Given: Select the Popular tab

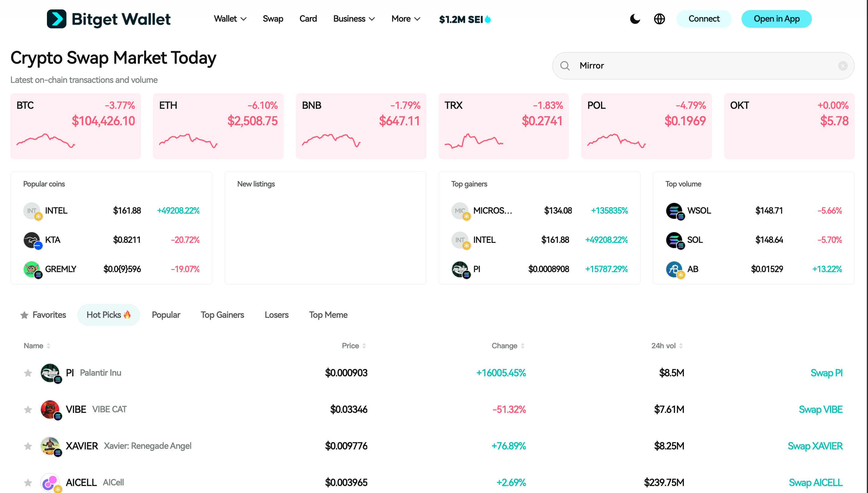Looking at the screenshot, I should pos(166,315).
